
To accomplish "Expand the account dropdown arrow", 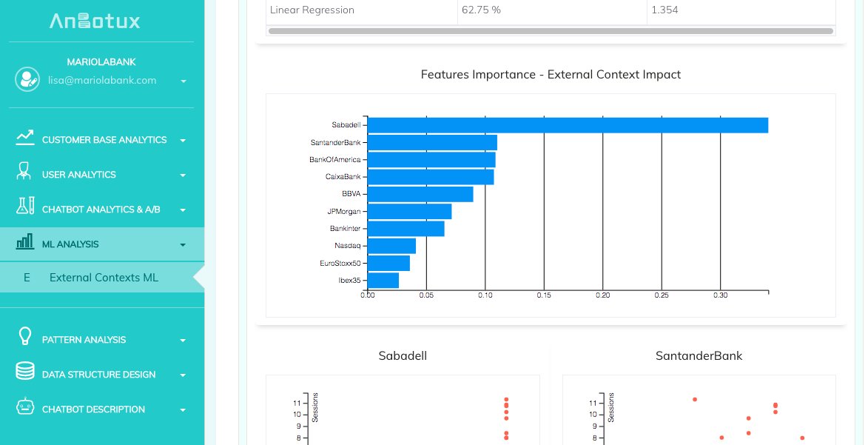I will click(x=184, y=81).
